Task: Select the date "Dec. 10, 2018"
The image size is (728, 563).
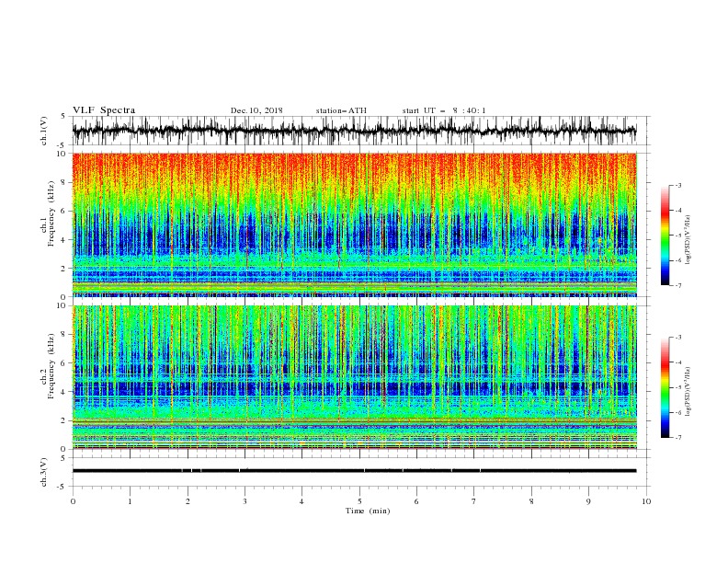Action: [256, 110]
